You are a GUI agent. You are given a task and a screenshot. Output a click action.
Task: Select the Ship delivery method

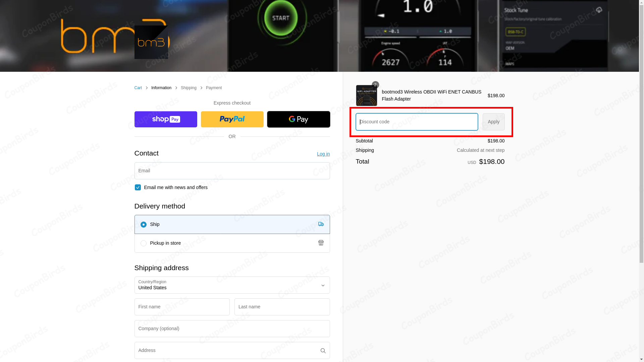(144, 225)
